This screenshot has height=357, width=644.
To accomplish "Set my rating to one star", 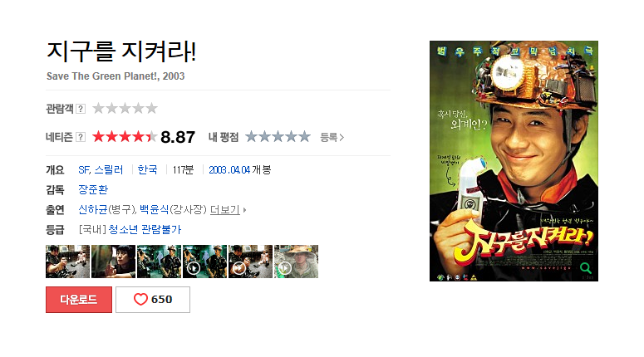I will (251, 137).
